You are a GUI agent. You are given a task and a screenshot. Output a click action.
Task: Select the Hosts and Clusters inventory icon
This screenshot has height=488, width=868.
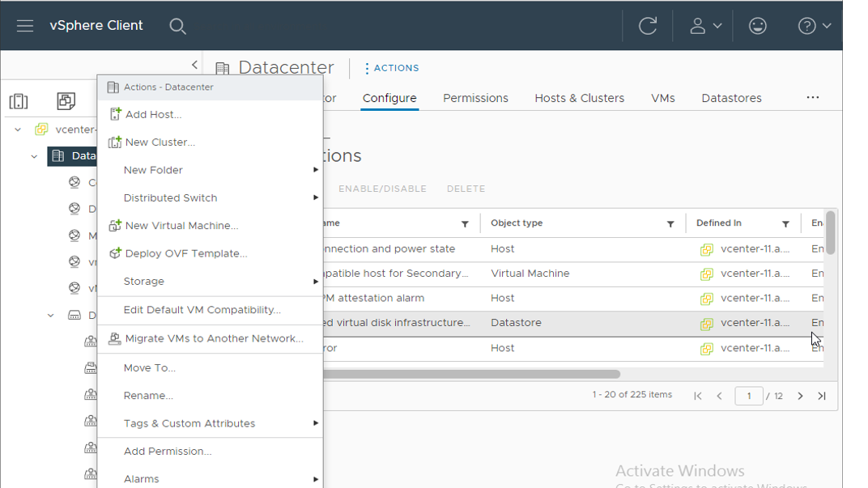(x=19, y=101)
